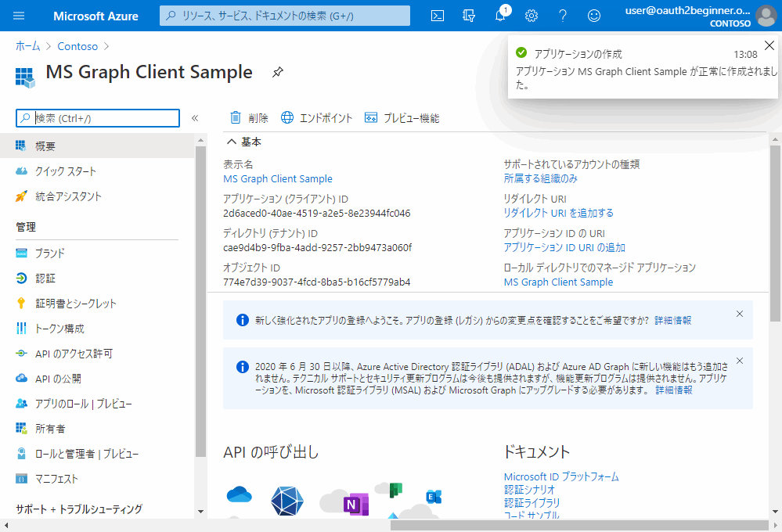Click リダイレクト URI を追加する link

(559, 213)
